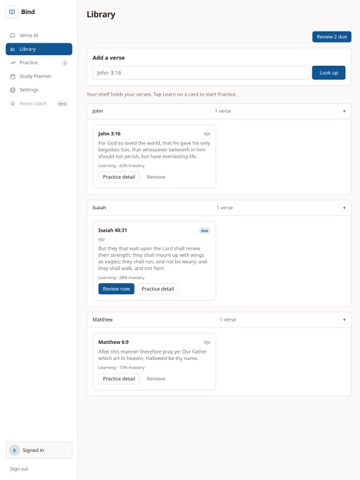Click the KJV label on John 3:16

click(x=207, y=134)
